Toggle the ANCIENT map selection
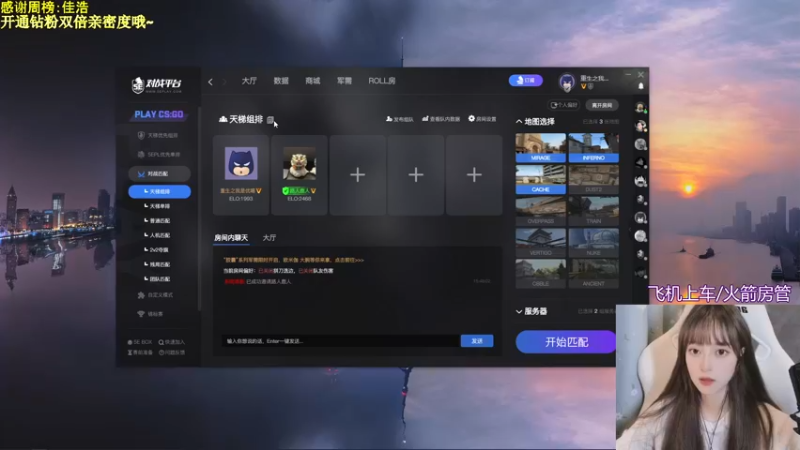The width and height of the screenshot is (800, 450). click(x=593, y=274)
